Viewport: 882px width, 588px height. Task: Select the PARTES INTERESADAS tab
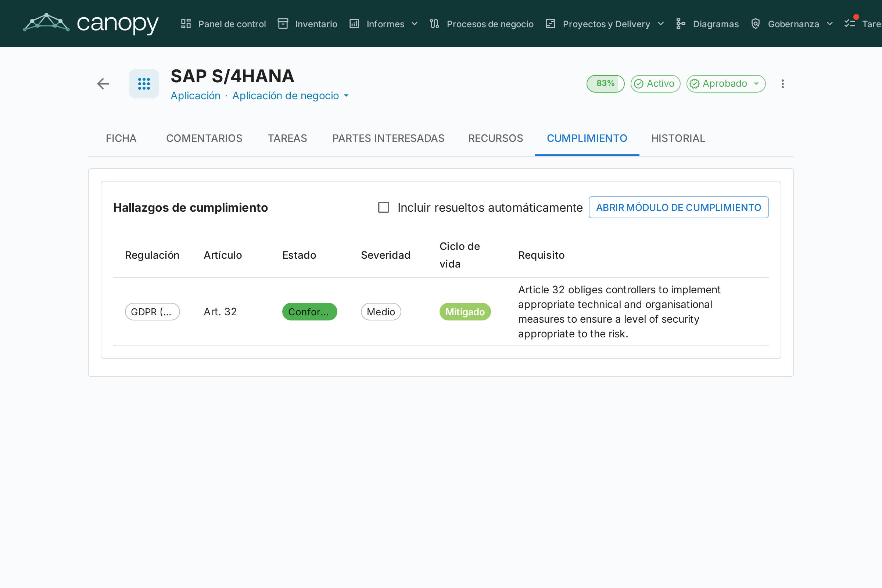(388, 139)
